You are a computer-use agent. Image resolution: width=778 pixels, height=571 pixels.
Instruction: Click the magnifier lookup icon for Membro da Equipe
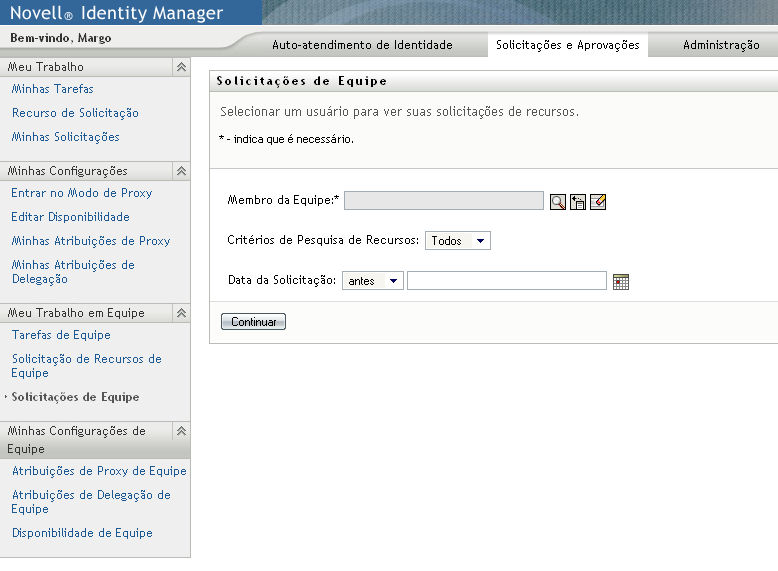558,202
